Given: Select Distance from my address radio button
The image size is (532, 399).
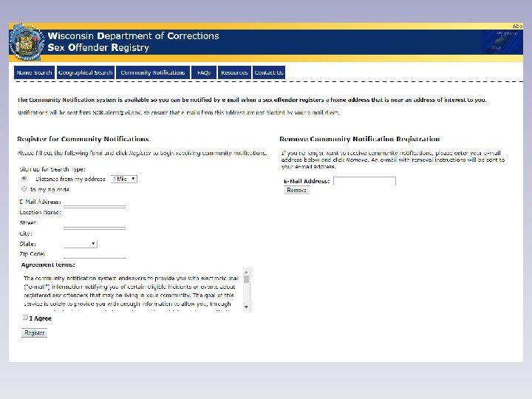Looking at the screenshot, I should tap(24, 178).
